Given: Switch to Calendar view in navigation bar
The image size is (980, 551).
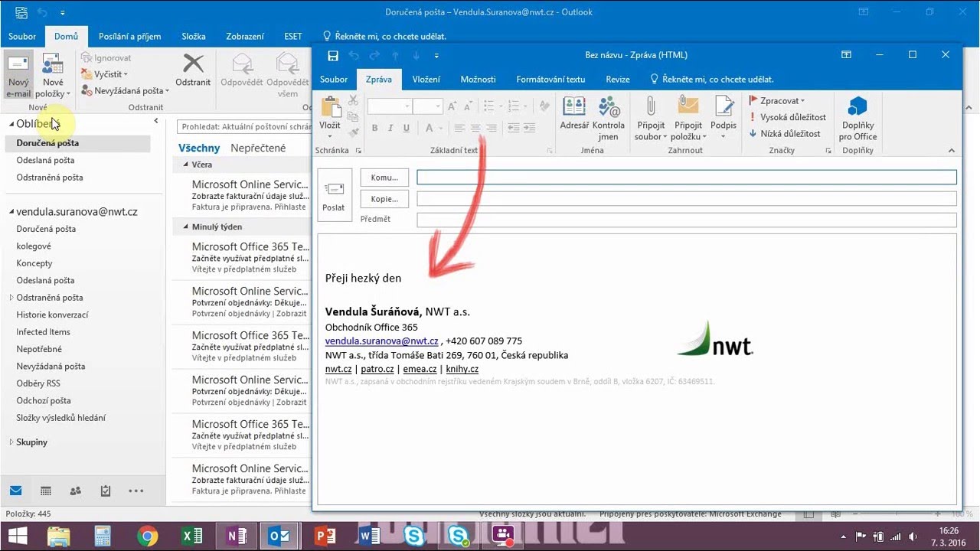Looking at the screenshot, I should (45, 491).
